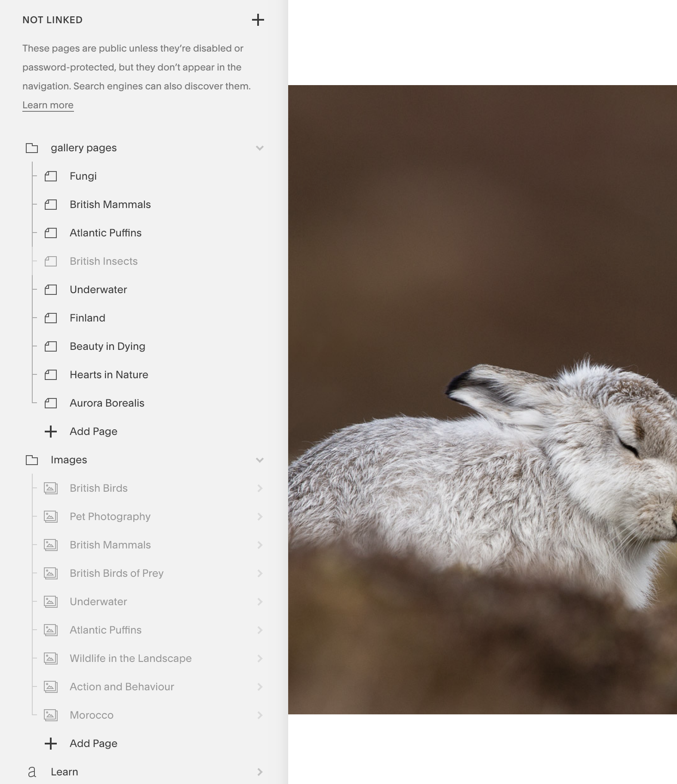Expand the Atlantic Puffins gallery arrow
The image size is (677, 784).
pos(260,630)
